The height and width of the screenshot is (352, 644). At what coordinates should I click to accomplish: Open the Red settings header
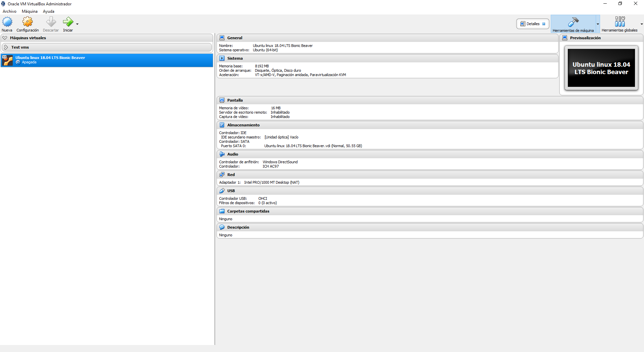click(231, 175)
